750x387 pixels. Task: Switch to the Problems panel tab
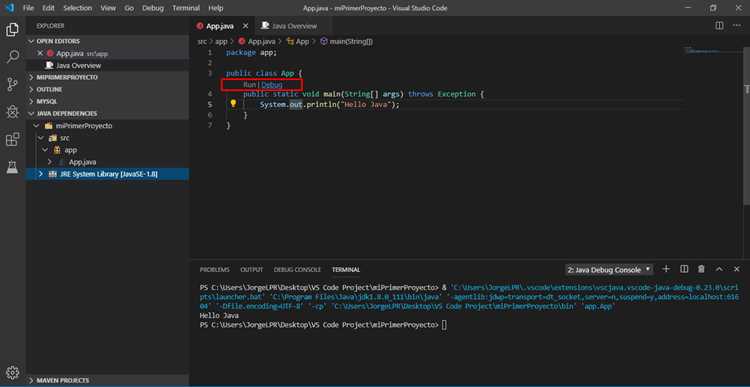click(214, 269)
